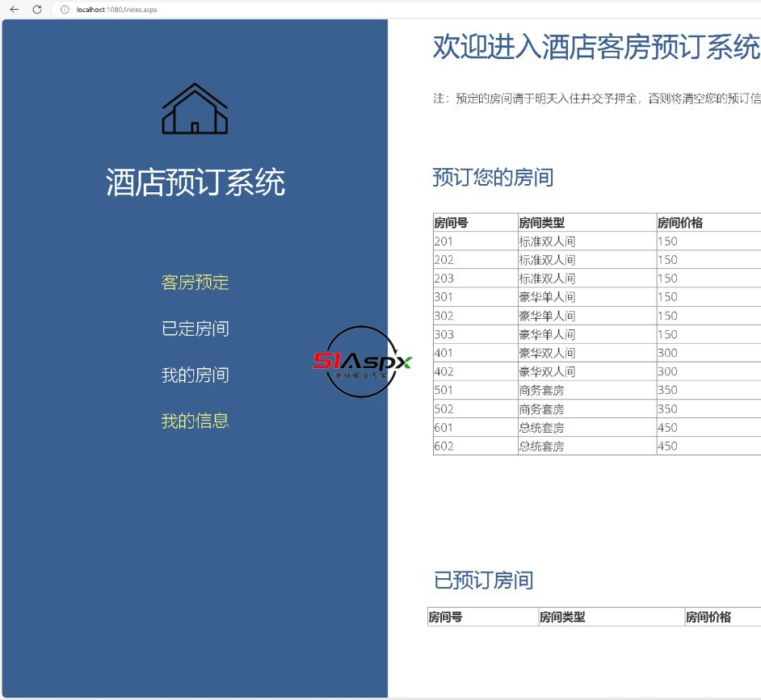Viewport: 761px width, 700px height.
Task: Select room number 302
Action: click(444, 316)
